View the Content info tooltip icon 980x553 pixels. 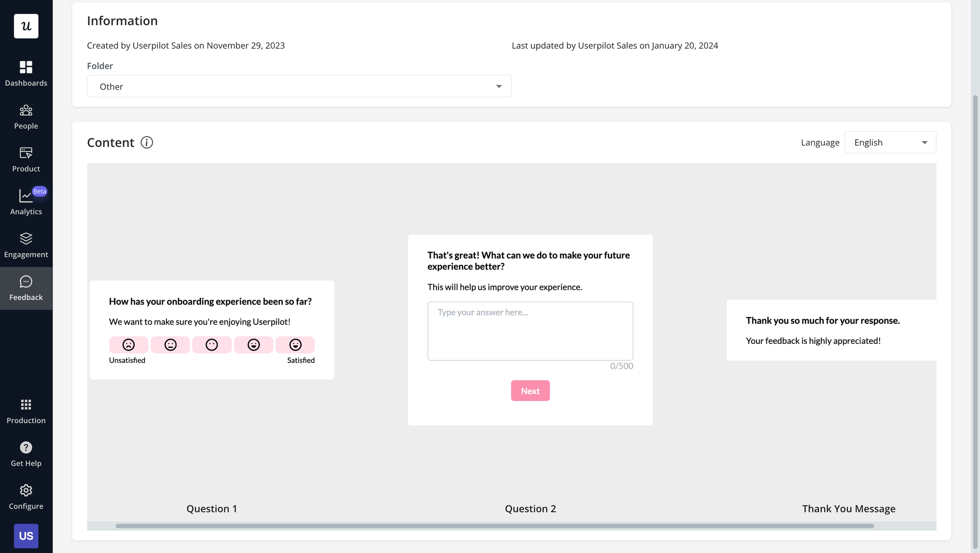146,143
